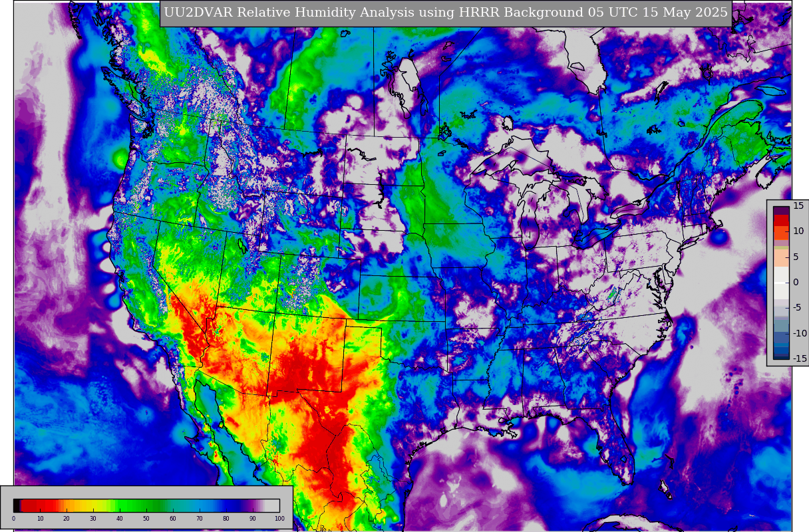
Task: Click the '-15' label on right vertical colorbar
Action: [800, 358]
